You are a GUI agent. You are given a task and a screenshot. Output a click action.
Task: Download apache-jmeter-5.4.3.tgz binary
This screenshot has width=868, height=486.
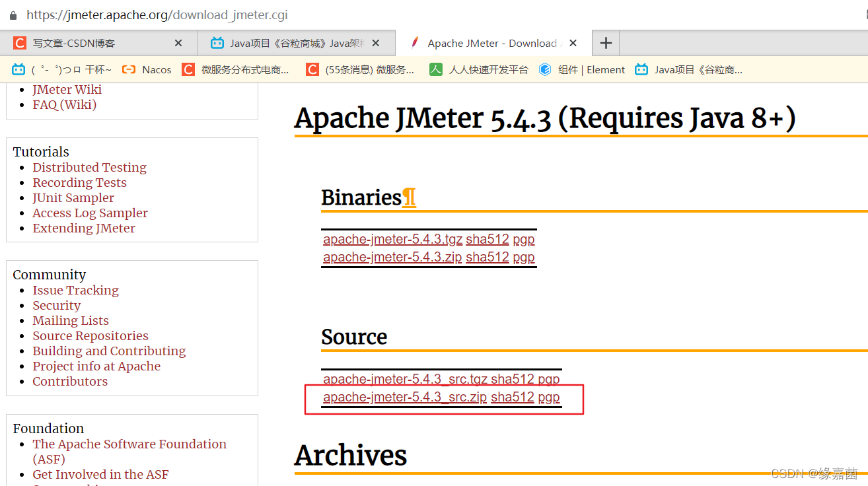point(393,239)
